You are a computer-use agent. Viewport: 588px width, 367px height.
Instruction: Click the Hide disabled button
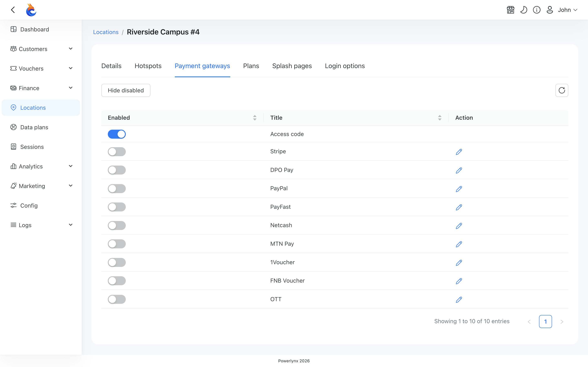126,90
